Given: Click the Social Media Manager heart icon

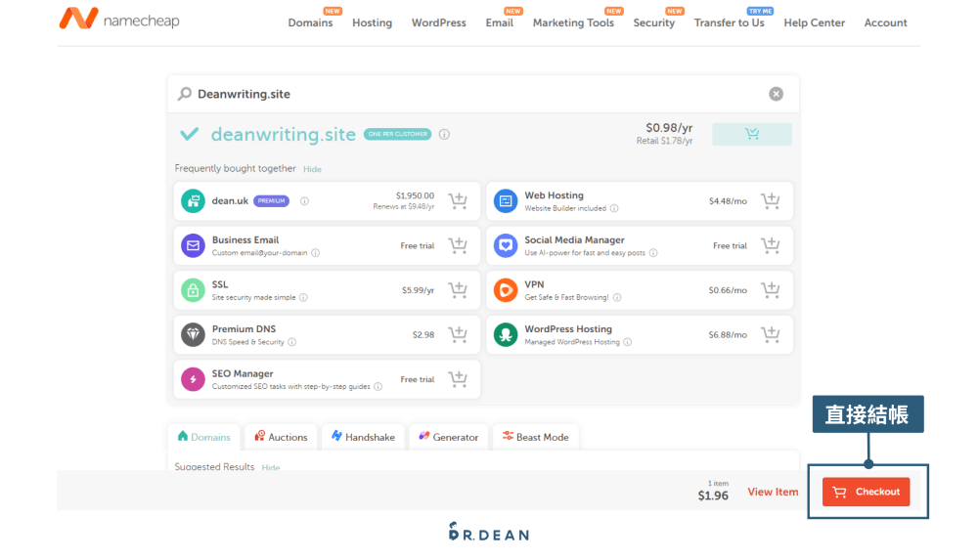Looking at the screenshot, I should pyautogui.click(x=506, y=245).
